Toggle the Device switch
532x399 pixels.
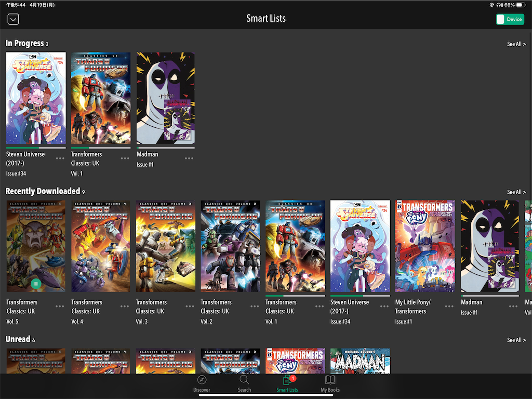pos(510,19)
